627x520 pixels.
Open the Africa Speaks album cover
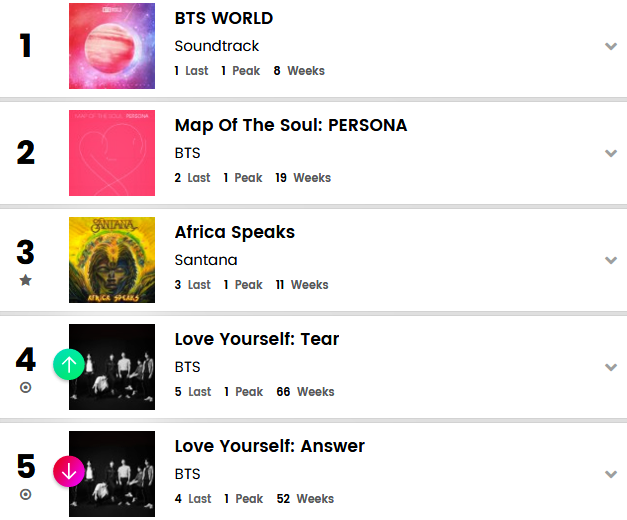(112, 260)
